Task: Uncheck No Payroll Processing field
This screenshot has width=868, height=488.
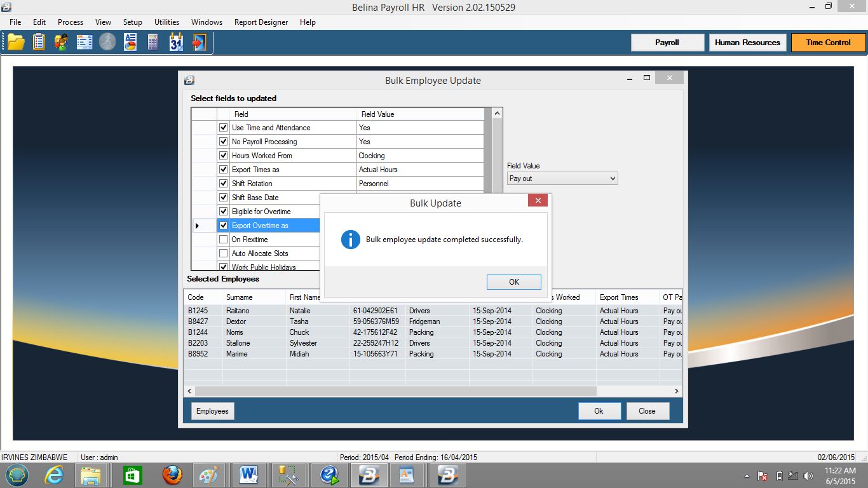Action: tap(223, 142)
